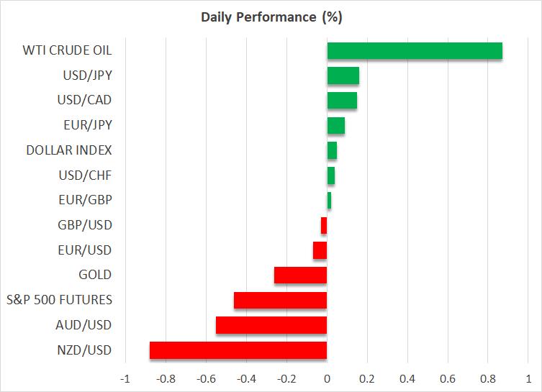Click the red AUD/USD bar
This screenshot has width=542, height=392.
pyautogui.click(x=271, y=325)
